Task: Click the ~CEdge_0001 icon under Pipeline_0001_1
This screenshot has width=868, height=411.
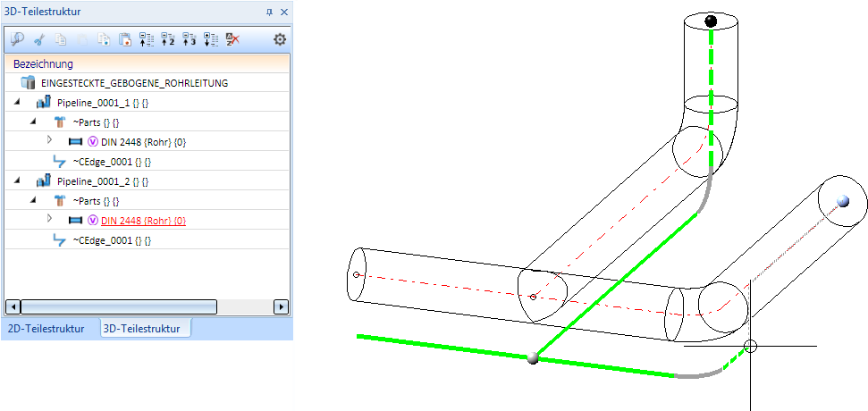Action: (x=59, y=162)
